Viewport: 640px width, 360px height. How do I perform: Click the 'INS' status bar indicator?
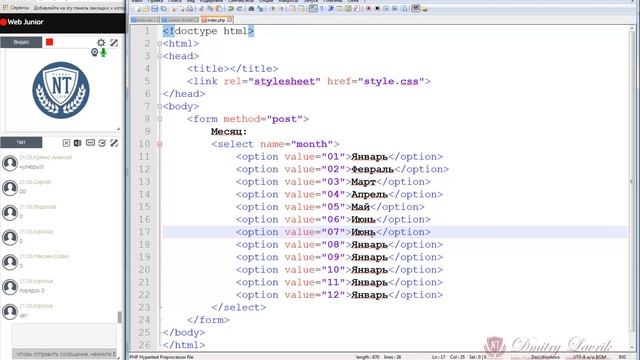(x=622, y=357)
